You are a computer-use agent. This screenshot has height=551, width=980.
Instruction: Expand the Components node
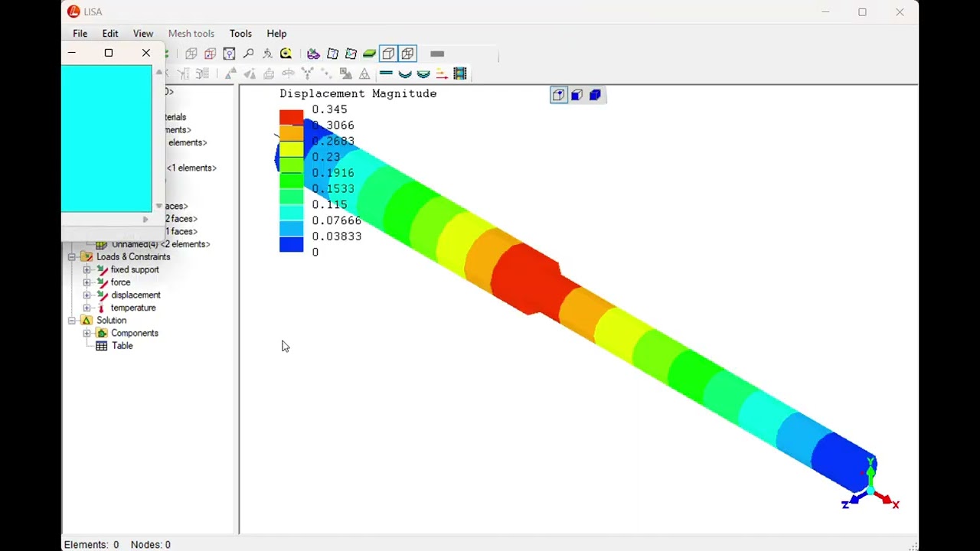coord(87,333)
